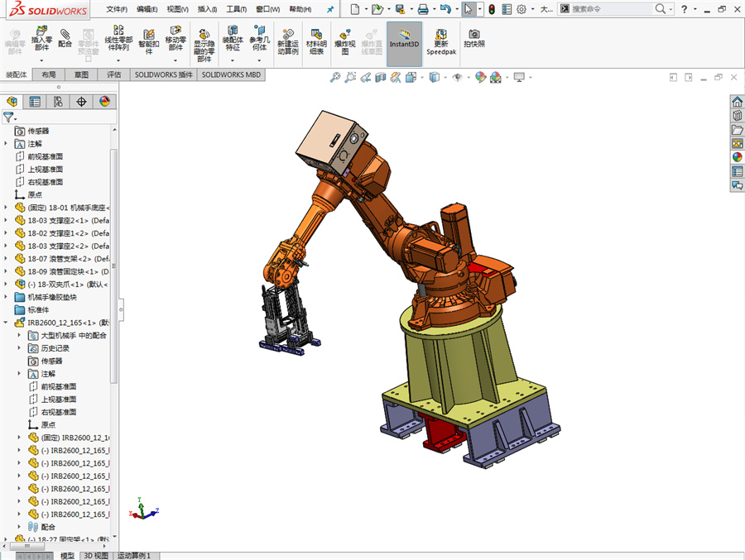
Task: Select the 标准件 folder in tree
Action: pos(38,310)
